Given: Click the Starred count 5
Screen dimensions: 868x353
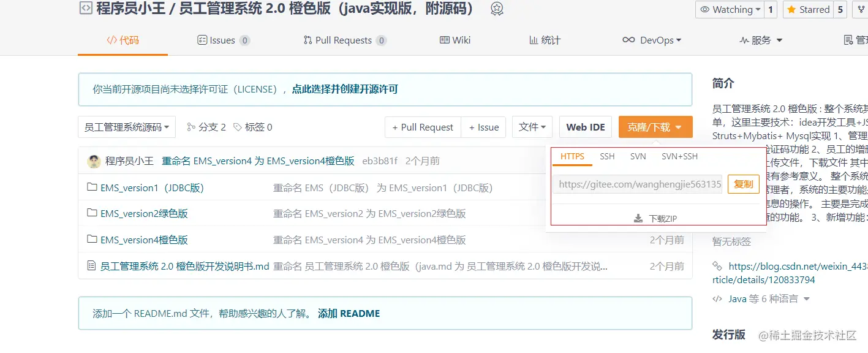Looking at the screenshot, I should pyautogui.click(x=840, y=9).
